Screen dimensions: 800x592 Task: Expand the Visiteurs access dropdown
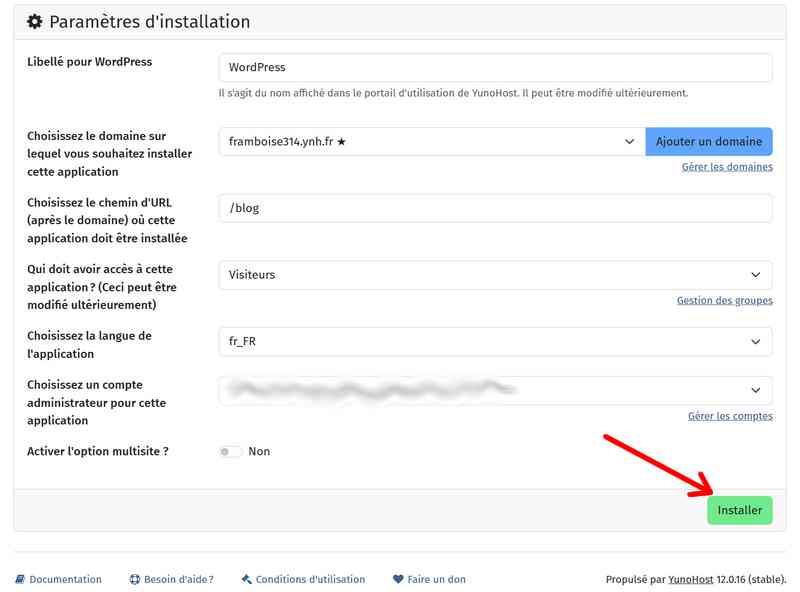click(495, 274)
